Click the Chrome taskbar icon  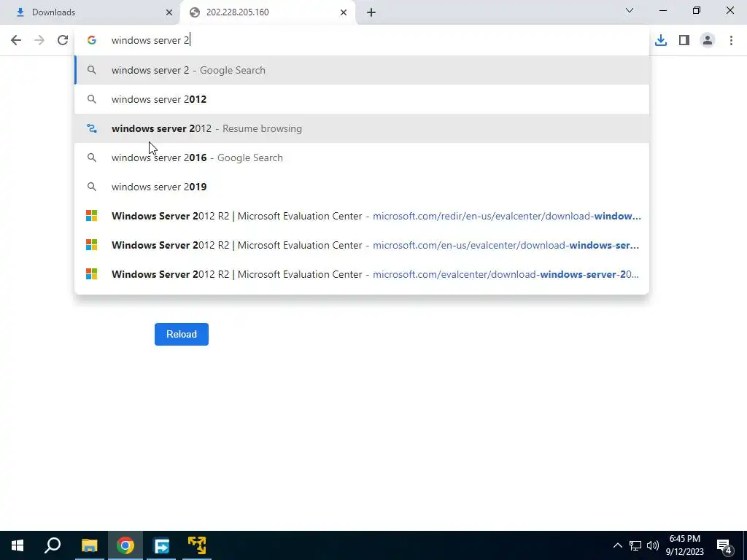point(125,545)
